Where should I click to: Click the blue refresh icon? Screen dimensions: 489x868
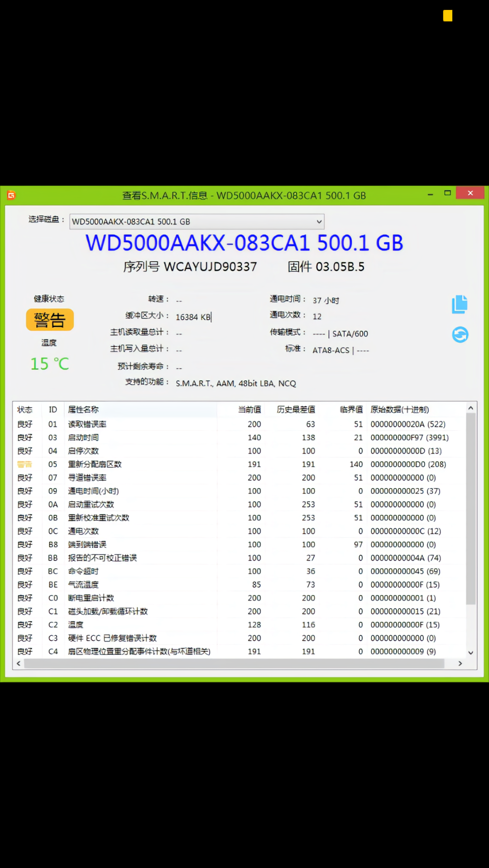coord(460,335)
